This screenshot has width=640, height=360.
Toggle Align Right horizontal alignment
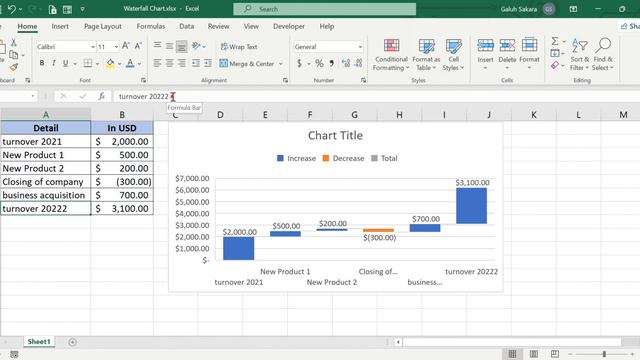point(182,63)
